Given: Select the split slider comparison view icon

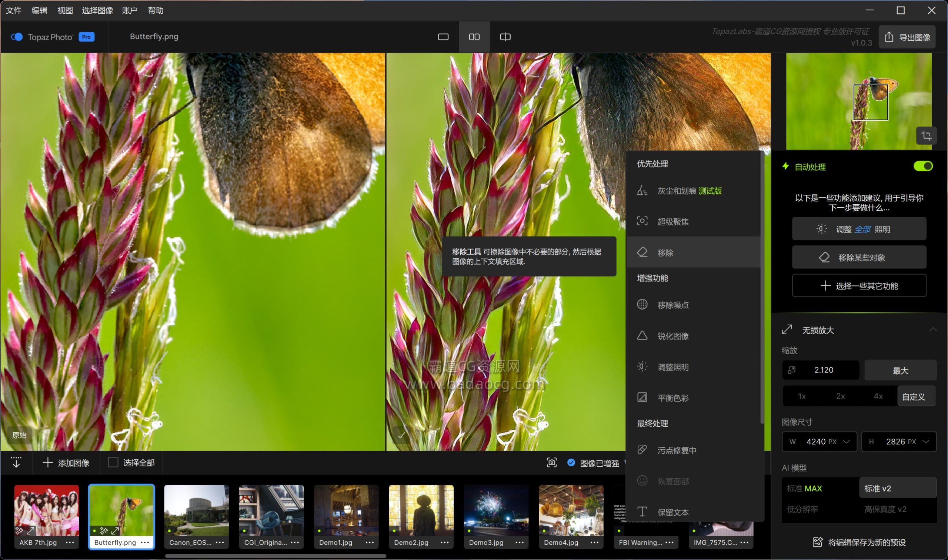Looking at the screenshot, I should [505, 37].
